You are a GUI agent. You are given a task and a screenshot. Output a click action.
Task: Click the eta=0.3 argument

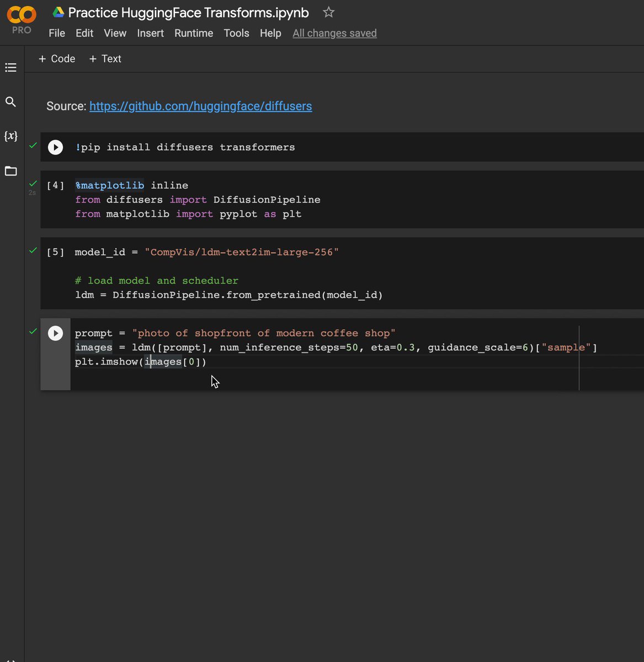point(393,348)
